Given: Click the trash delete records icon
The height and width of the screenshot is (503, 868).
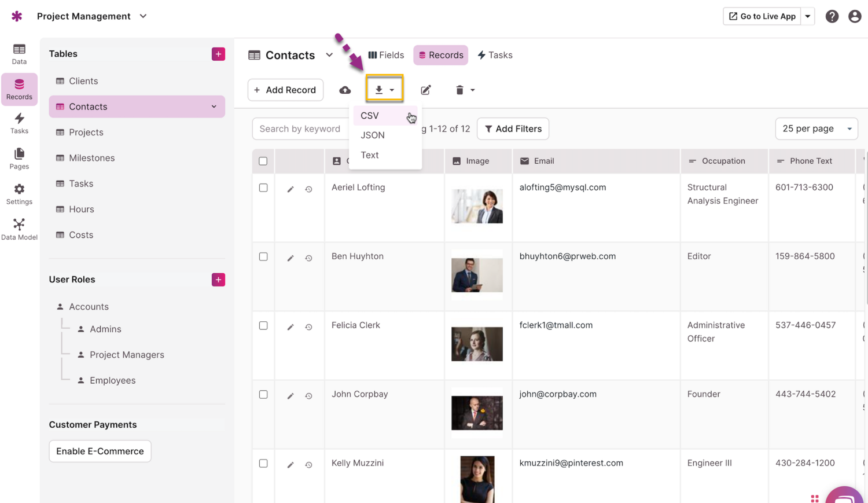Looking at the screenshot, I should click(459, 90).
